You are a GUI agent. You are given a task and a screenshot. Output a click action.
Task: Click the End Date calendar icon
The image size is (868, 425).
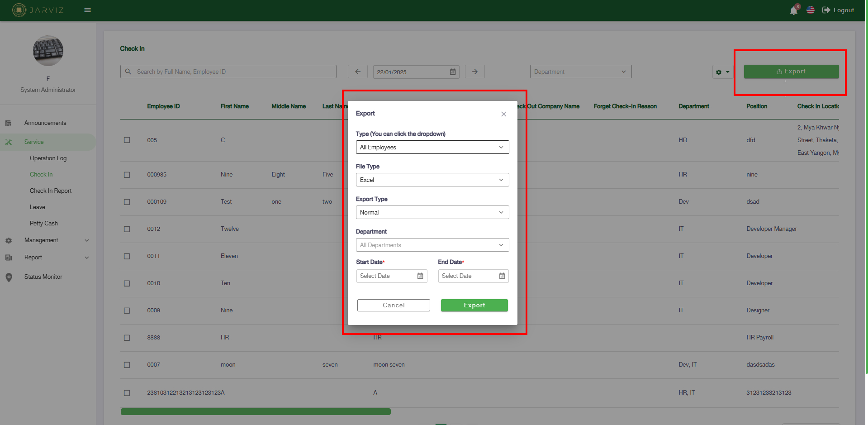tap(502, 276)
